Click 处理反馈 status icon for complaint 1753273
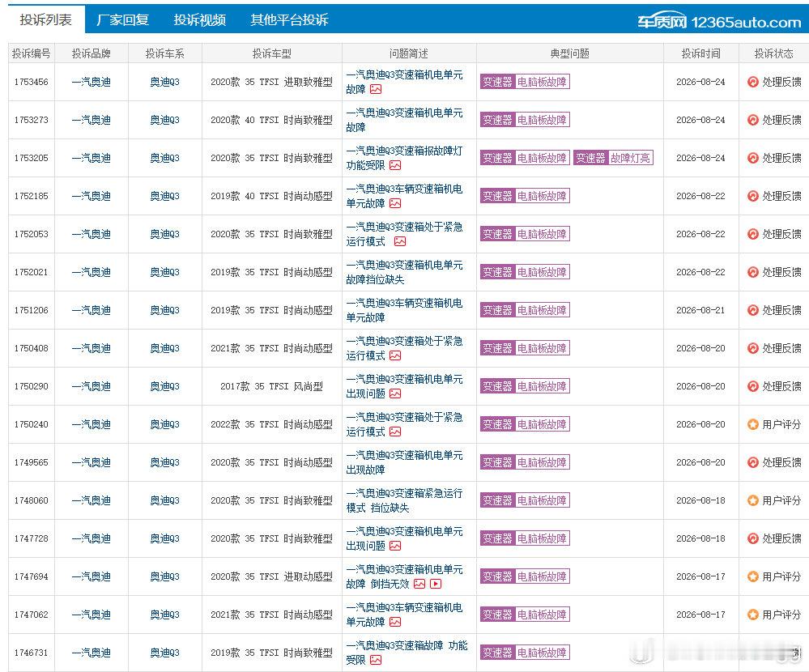This screenshot has width=809, height=672. 753,120
